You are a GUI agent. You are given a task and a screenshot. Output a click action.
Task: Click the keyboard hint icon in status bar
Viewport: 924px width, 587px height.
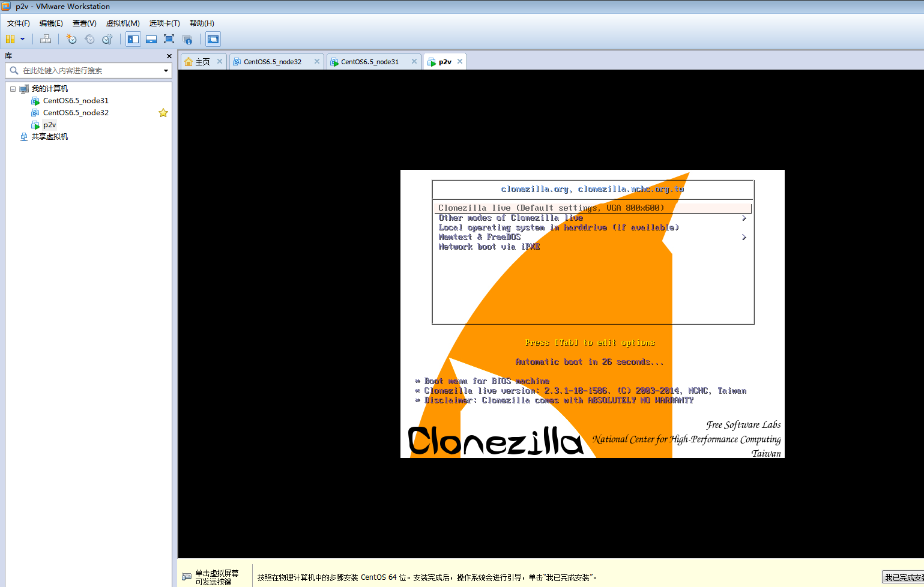click(187, 577)
